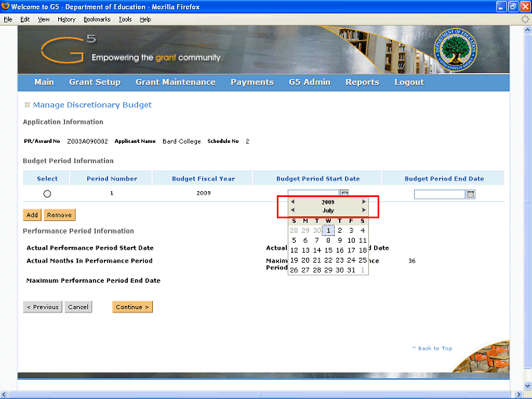
Task: Click scroll right arrow of horizontal scrollbar
Action: tap(519, 395)
